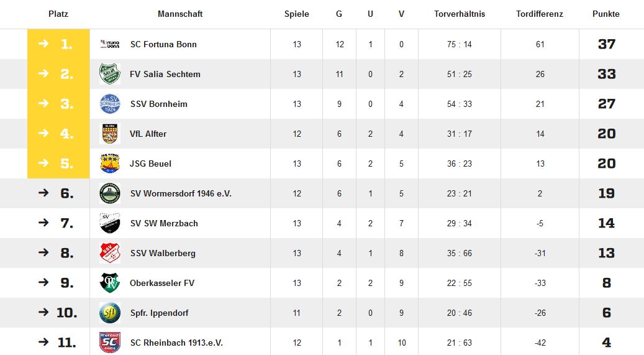644x355 pixels.
Task: Open FV Salia Sechtem team page
Action: (165, 74)
